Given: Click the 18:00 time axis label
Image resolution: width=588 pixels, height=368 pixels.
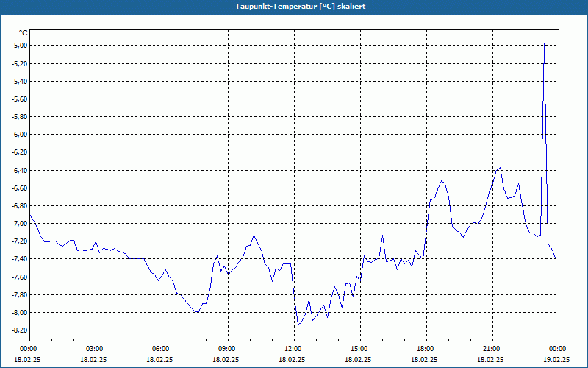Looking at the screenshot, I should (426, 349).
